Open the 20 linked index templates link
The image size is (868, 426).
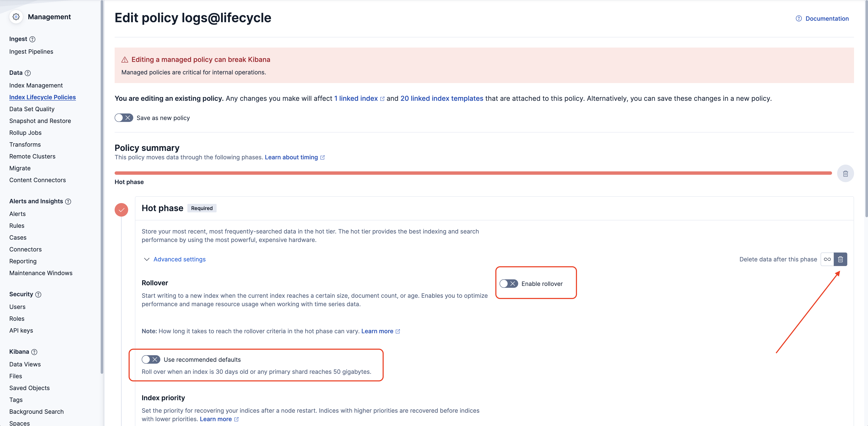pyautogui.click(x=442, y=98)
